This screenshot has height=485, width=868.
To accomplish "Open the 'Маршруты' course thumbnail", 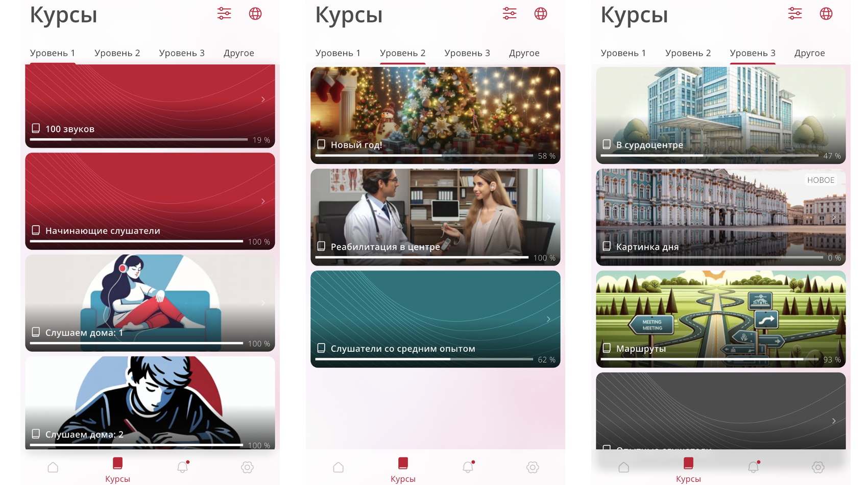I will coord(720,311).
